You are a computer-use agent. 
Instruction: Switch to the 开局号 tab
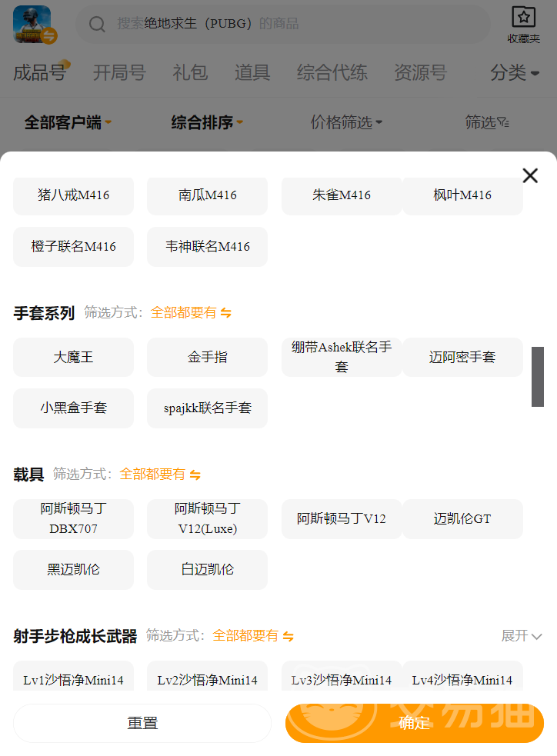119,73
